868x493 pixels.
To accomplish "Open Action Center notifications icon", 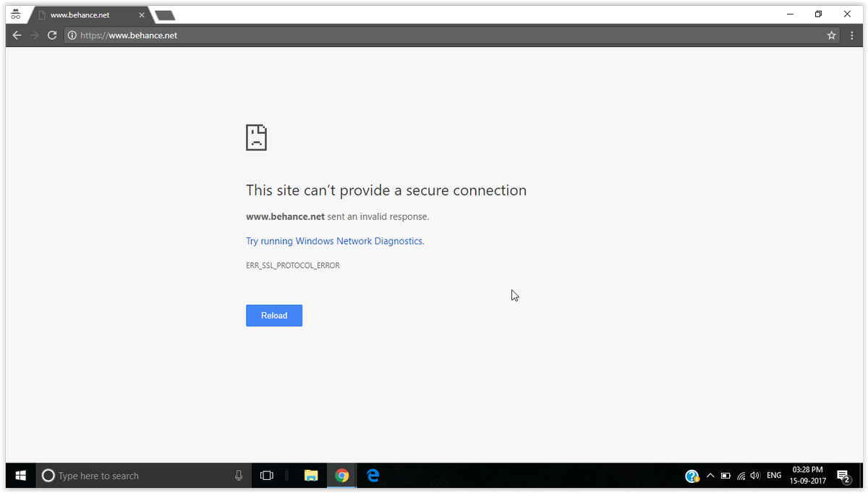I will 843,476.
